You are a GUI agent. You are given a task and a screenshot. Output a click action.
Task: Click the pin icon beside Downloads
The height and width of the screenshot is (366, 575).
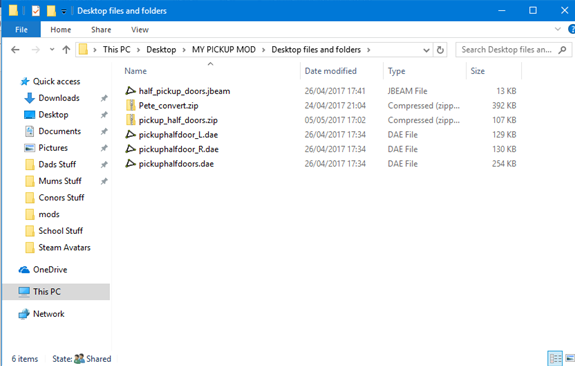pos(104,98)
